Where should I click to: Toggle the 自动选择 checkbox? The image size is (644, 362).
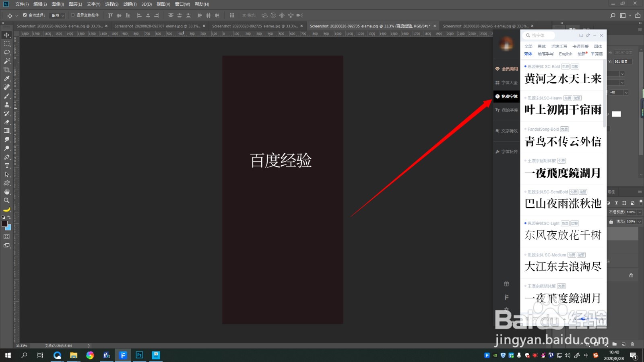(x=25, y=15)
